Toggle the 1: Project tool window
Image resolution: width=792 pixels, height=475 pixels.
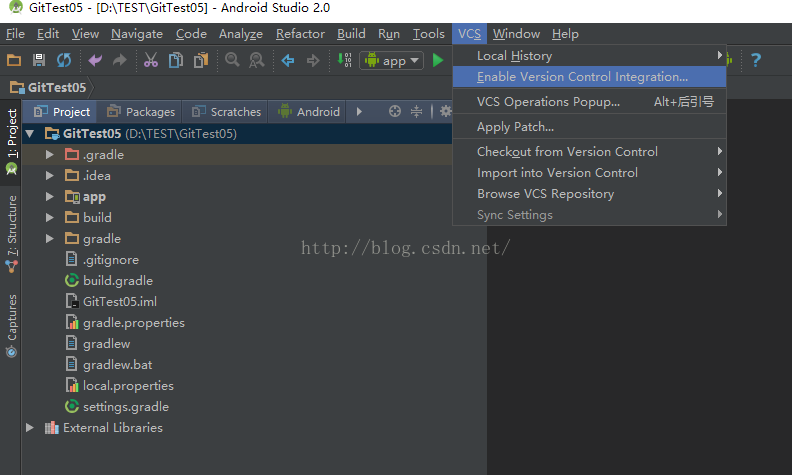coord(11,142)
